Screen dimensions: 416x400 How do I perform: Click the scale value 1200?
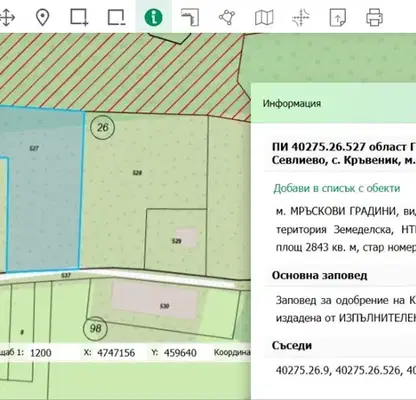(41, 353)
